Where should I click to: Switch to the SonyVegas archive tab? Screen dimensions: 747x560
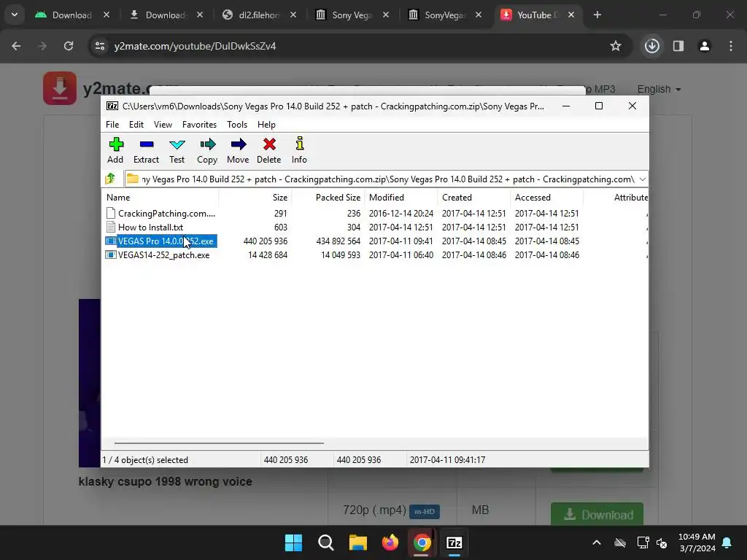pos(445,15)
